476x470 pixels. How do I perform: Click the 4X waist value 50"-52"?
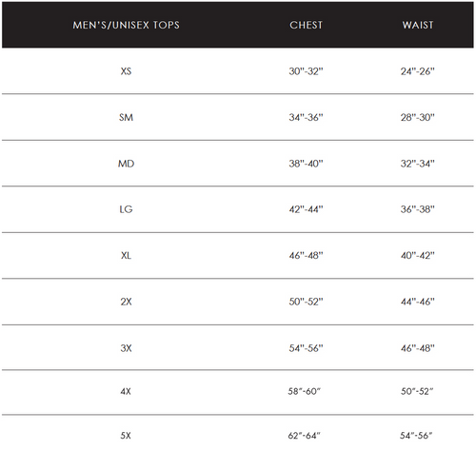point(417,391)
